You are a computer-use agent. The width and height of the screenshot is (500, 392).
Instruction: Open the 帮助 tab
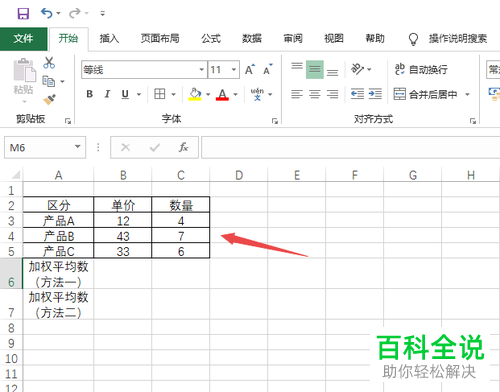(x=375, y=39)
